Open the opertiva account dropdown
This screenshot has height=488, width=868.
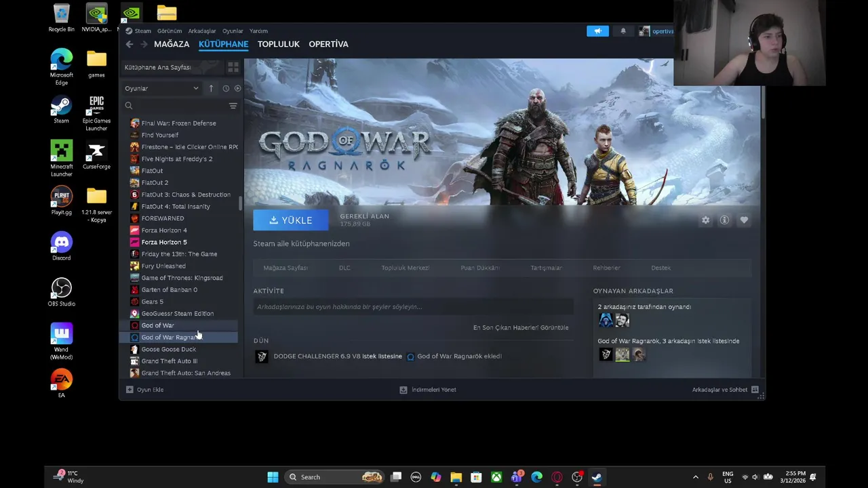tap(656, 31)
